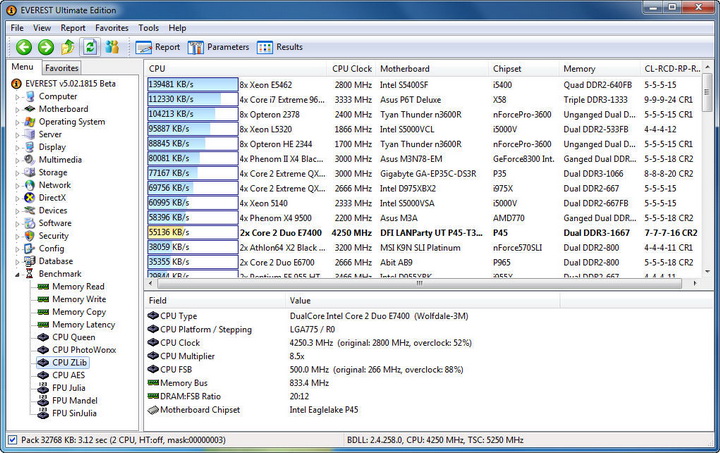Switch to the Favorites tab

62,68
